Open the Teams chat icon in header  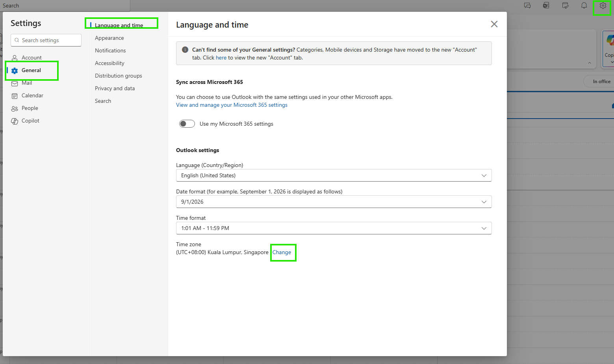tap(527, 6)
